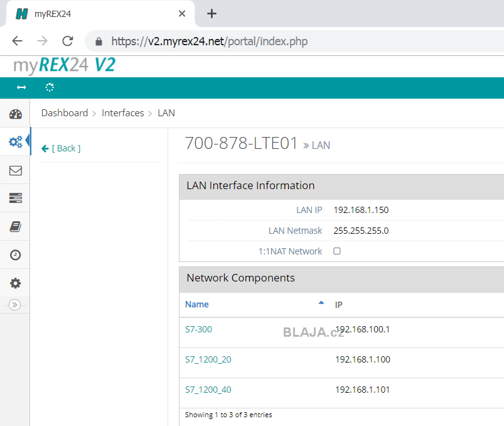Click the Network Components header
Screen dimensions: 504x426
[x=240, y=278]
